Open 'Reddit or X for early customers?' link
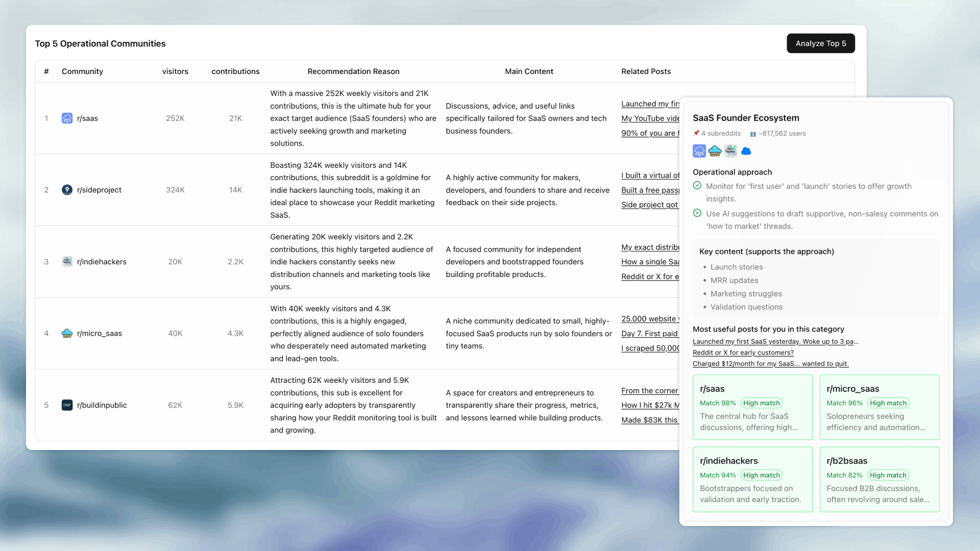 click(743, 353)
